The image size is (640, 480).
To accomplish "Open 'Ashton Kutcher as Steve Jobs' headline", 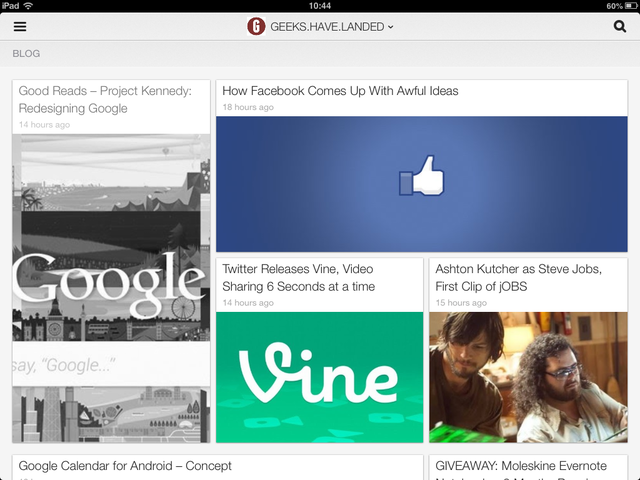I will pyautogui.click(x=518, y=278).
